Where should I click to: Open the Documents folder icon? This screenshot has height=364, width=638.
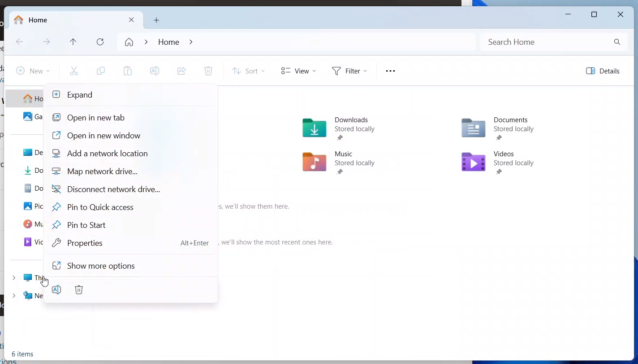pyautogui.click(x=474, y=128)
